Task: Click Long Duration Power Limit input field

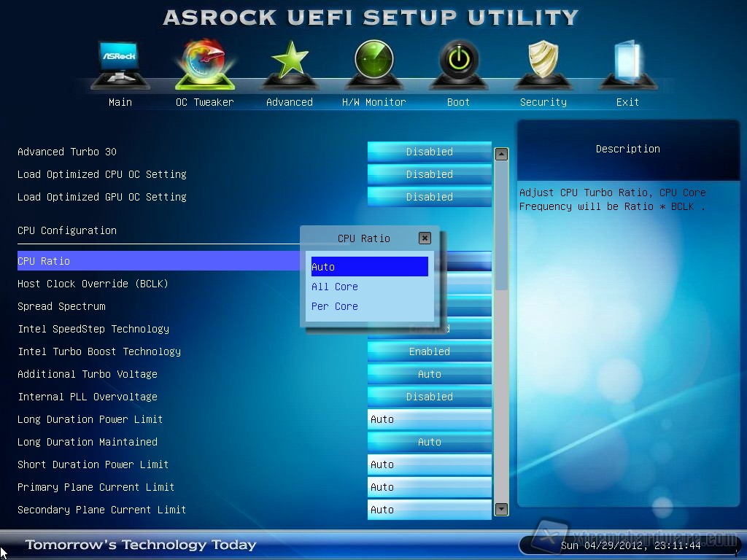Action: click(x=429, y=419)
